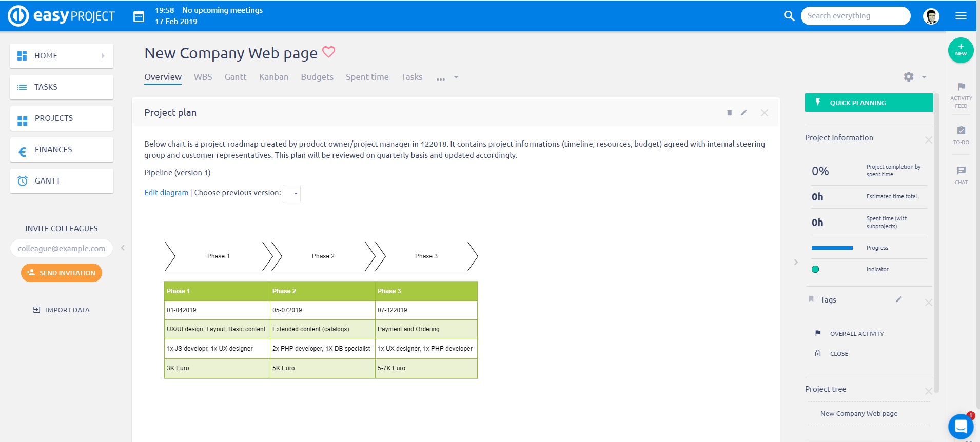980x442 pixels.
Task: Open the Choose previous version dropdown
Action: 292,193
